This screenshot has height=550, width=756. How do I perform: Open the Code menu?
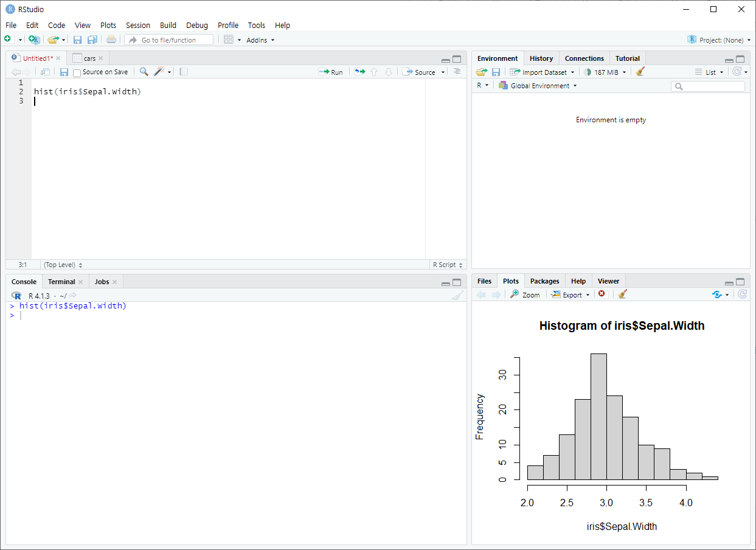[57, 26]
